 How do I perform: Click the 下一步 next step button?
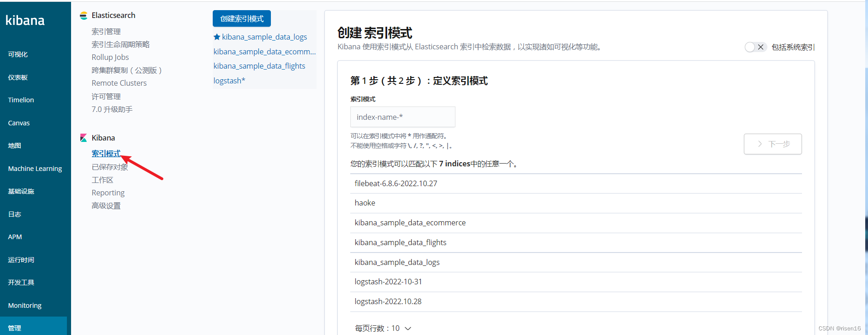point(772,144)
